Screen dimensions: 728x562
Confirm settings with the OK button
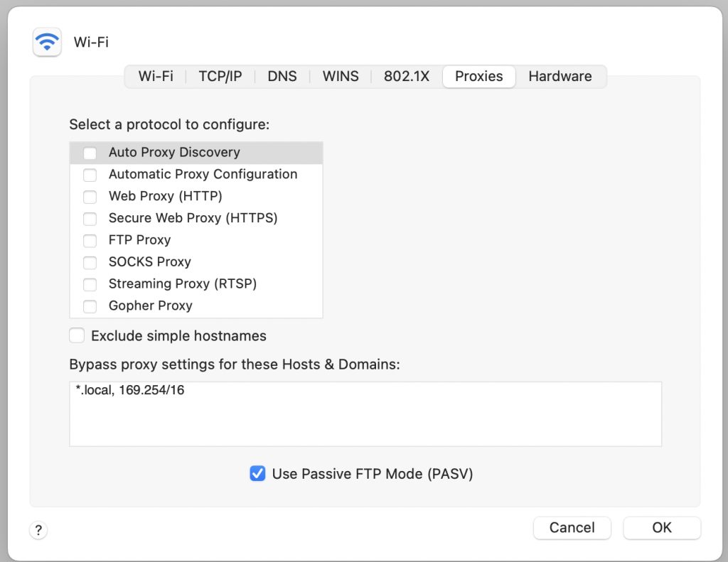[662, 528]
